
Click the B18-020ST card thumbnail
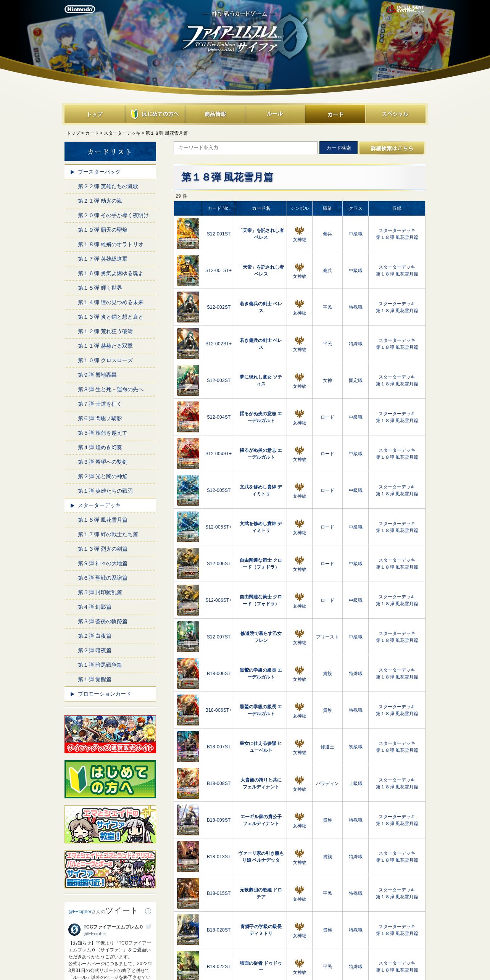point(188,930)
